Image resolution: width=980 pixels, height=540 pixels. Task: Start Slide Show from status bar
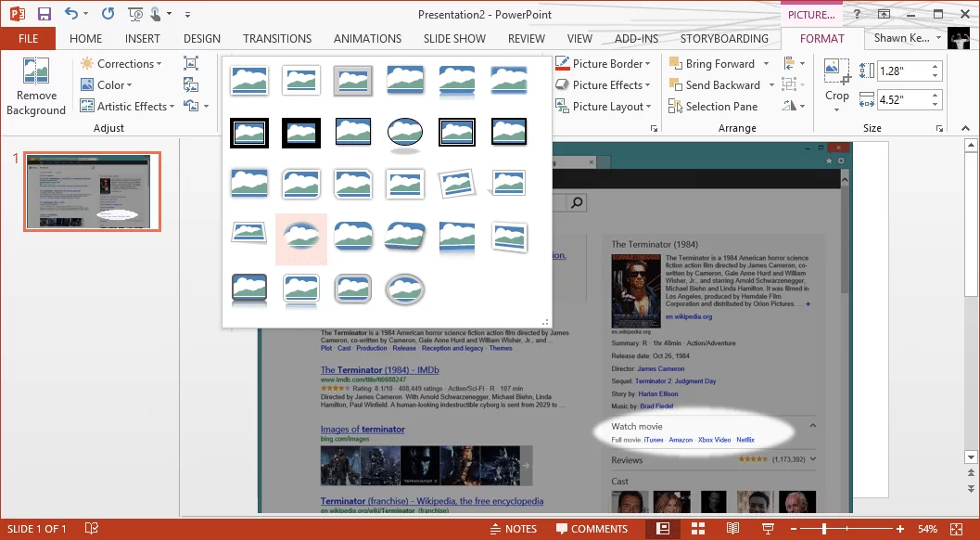pyautogui.click(x=768, y=529)
